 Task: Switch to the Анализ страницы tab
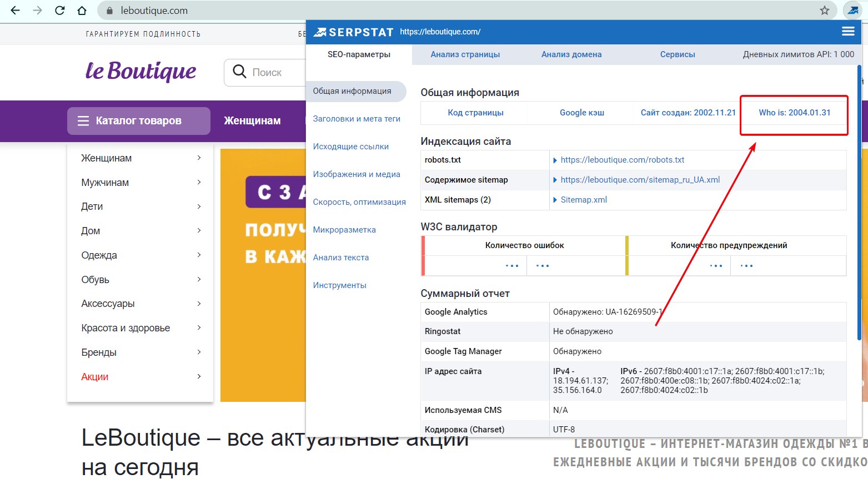[x=465, y=54]
